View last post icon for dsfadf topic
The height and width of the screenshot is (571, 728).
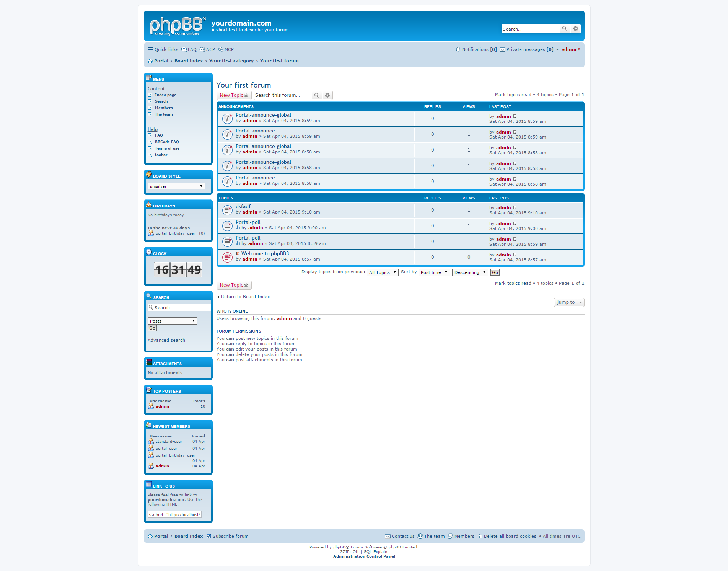(x=515, y=208)
